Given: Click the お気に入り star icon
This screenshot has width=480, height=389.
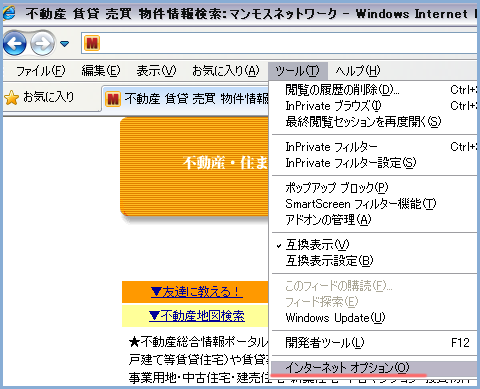Looking at the screenshot, I should click(x=12, y=98).
